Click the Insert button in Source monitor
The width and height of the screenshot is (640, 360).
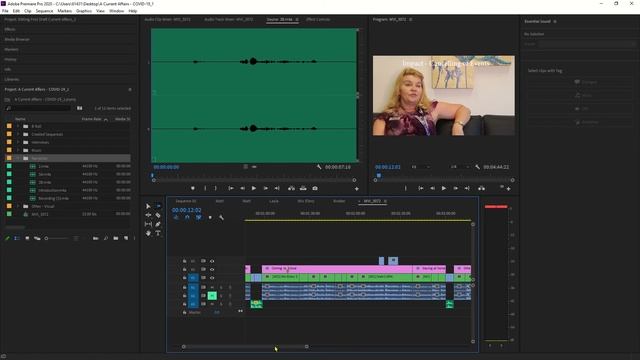[x=291, y=188]
